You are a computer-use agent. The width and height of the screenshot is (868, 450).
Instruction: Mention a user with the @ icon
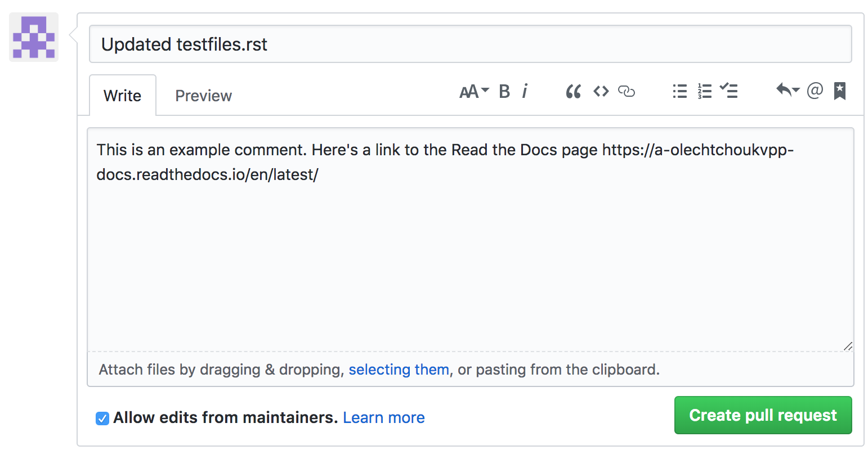coord(815,91)
